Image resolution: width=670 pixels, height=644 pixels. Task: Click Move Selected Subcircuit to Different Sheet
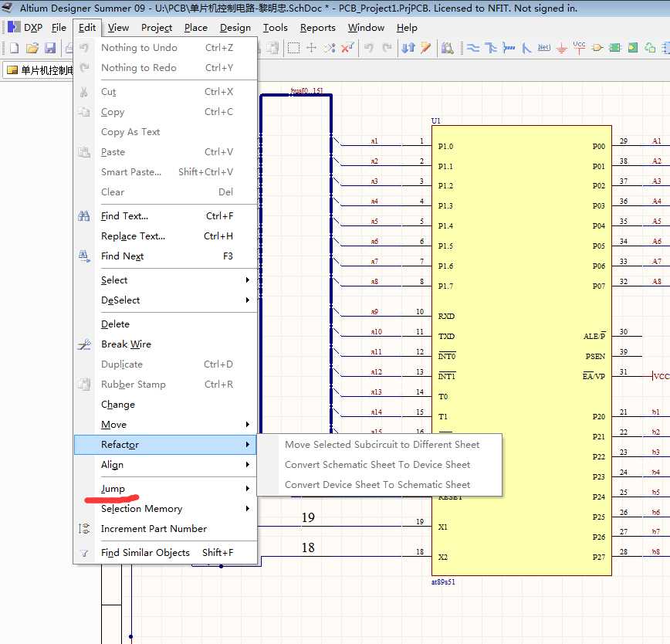(380, 445)
